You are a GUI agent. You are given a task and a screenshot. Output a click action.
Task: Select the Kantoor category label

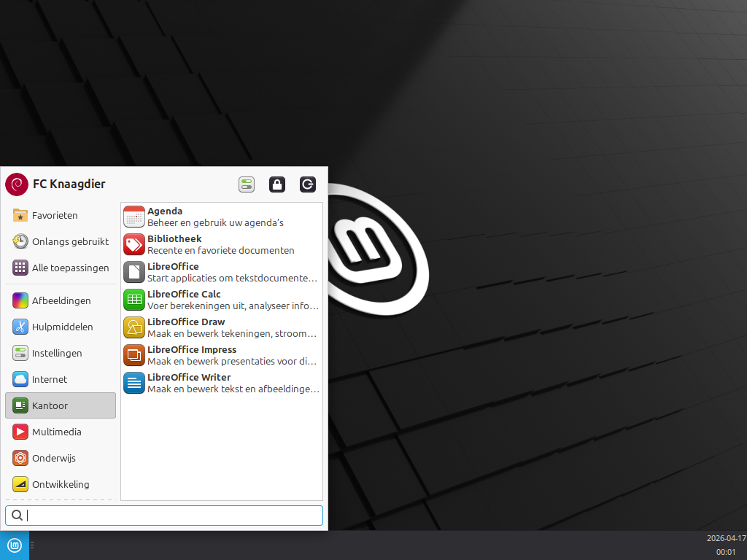pyautogui.click(x=50, y=405)
